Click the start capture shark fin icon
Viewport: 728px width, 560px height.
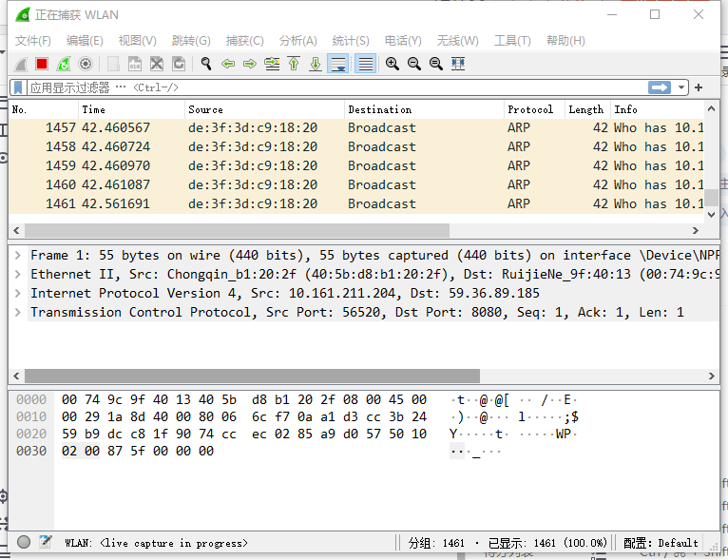click(x=20, y=64)
